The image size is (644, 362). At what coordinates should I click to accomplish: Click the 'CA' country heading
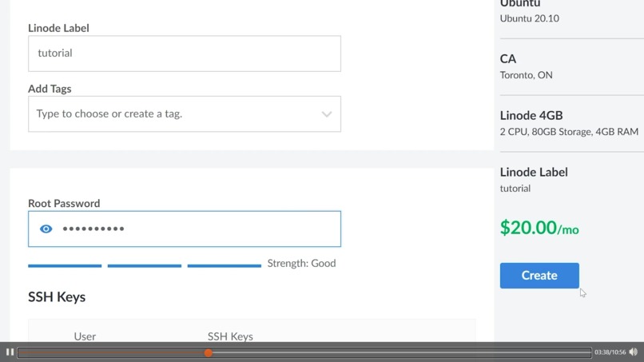point(507,59)
